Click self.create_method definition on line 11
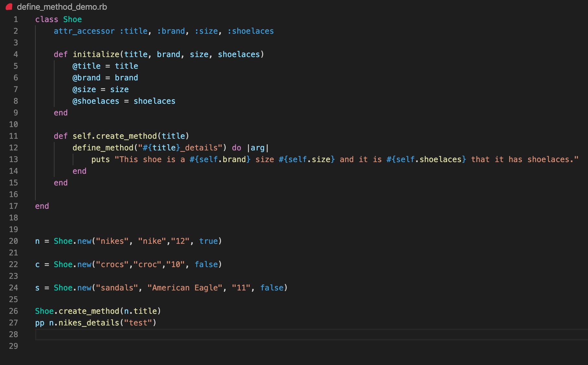This screenshot has height=365, width=588. click(115, 136)
